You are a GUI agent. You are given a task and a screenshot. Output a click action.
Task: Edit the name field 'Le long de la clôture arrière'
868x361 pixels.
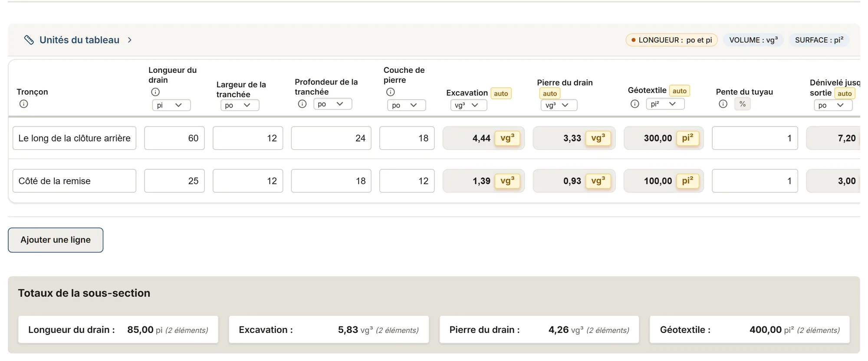coord(74,138)
